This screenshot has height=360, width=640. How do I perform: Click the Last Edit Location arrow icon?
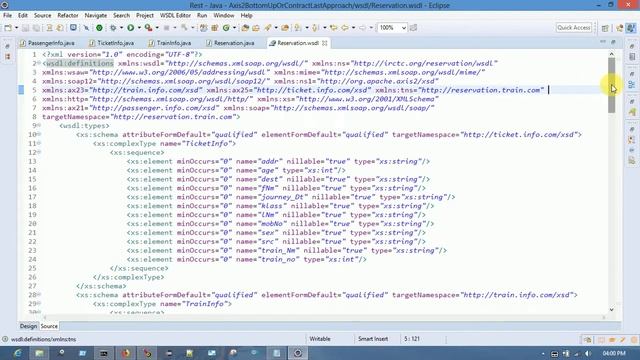point(333,28)
